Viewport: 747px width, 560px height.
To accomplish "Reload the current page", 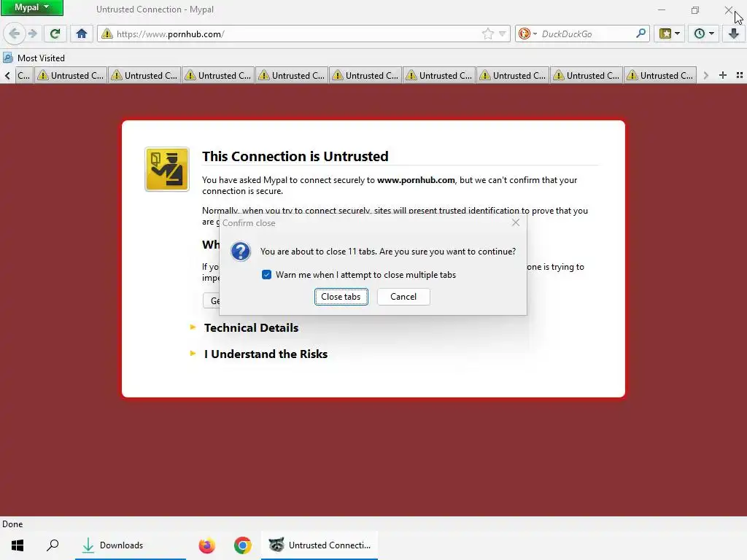I will pyautogui.click(x=55, y=34).
